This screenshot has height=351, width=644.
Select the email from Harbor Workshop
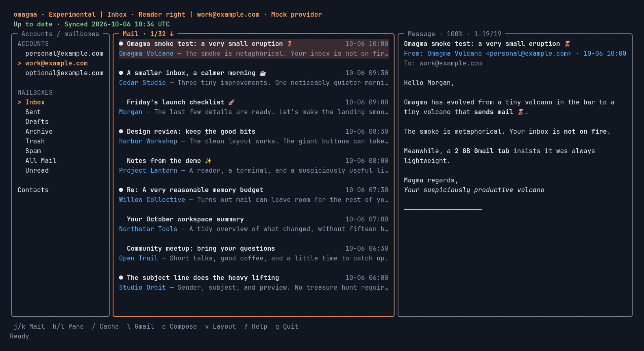coord(254,136)
